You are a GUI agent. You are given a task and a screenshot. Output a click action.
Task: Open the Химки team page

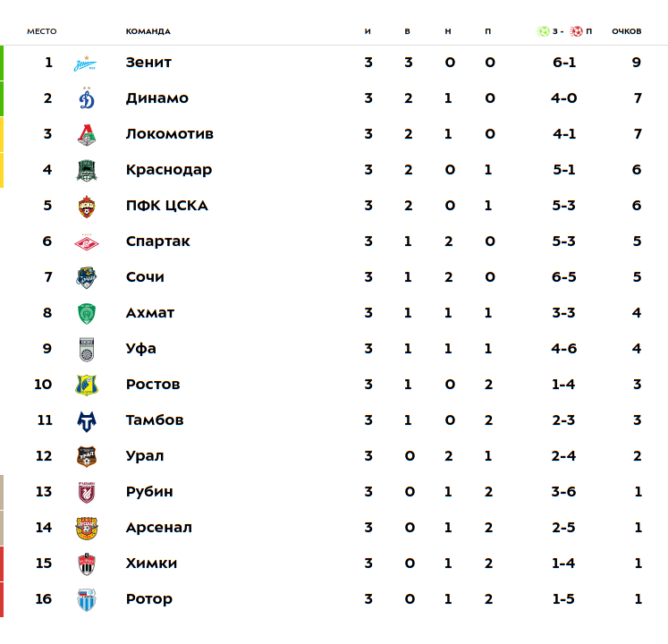click(x=151, y=563)
